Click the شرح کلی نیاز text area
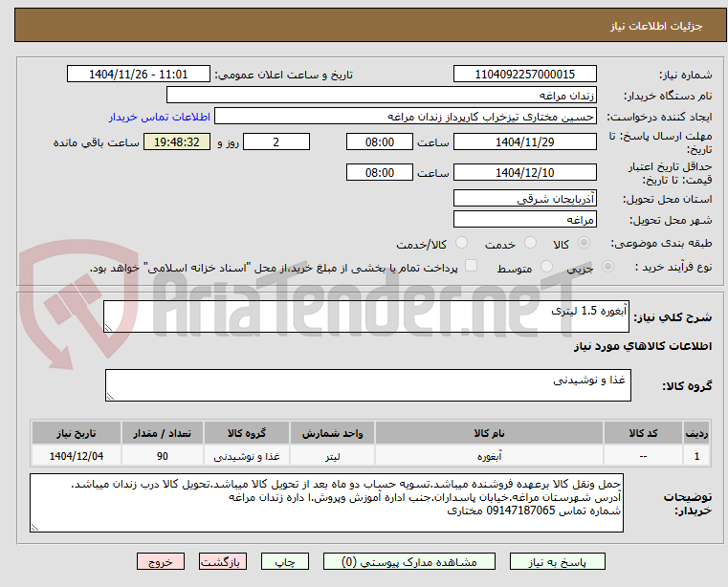728x587 pixels. pyautogui.click(x=366, y=316)
